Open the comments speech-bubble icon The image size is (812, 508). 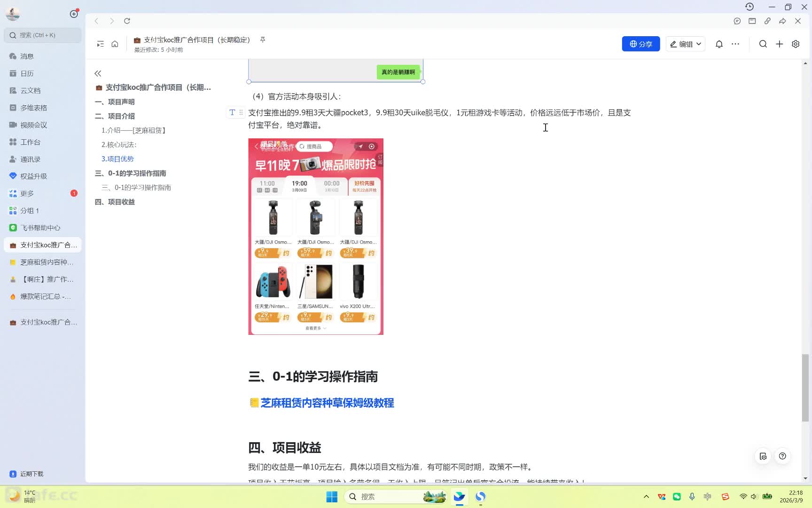click(x=737, y=21)
